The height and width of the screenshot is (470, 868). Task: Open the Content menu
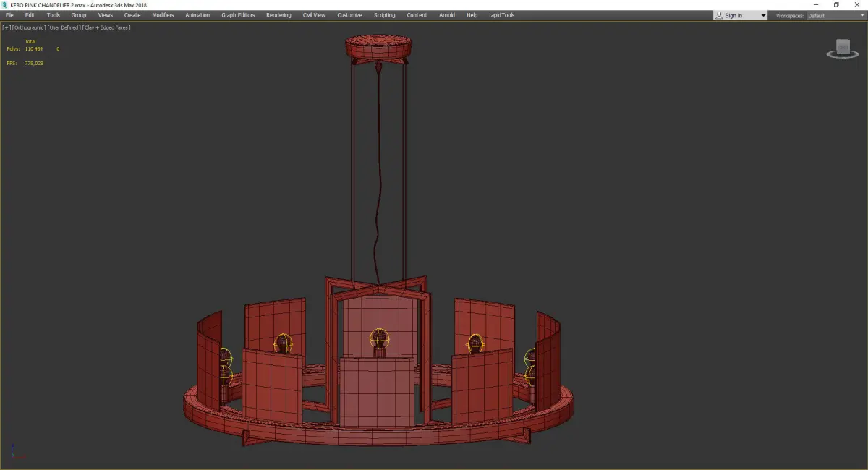tap(417, 15)
